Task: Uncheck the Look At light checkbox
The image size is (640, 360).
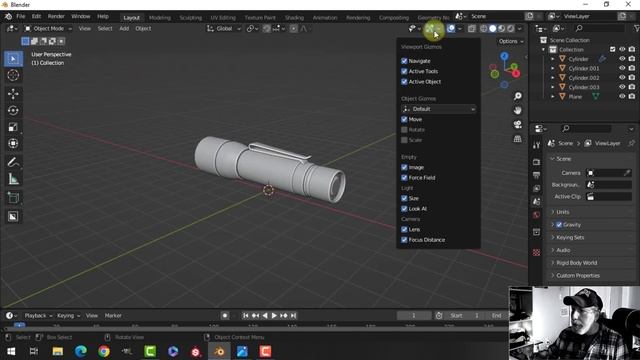Action: coord(404,209)
